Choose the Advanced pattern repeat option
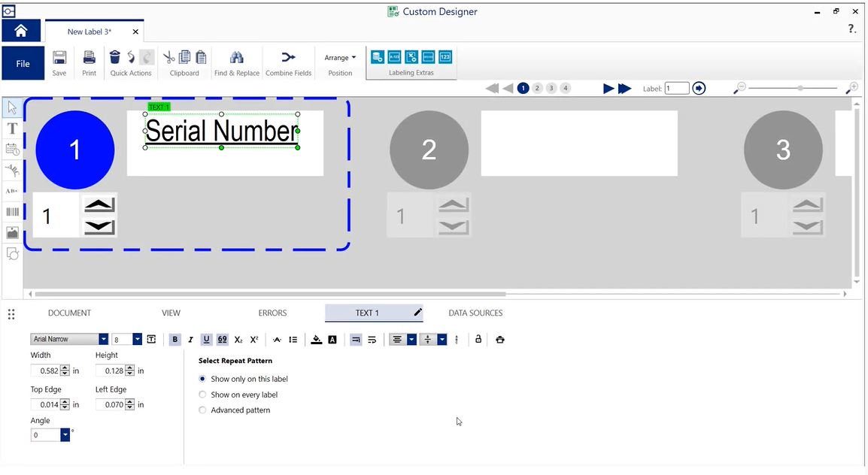 pos(202,410)
